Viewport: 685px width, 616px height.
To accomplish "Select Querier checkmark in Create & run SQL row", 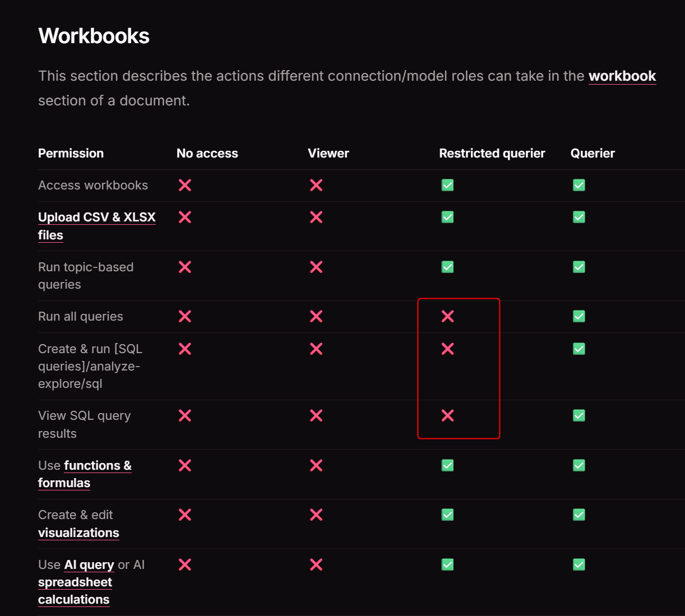I will pyautogui.click(x=579, y=349).
